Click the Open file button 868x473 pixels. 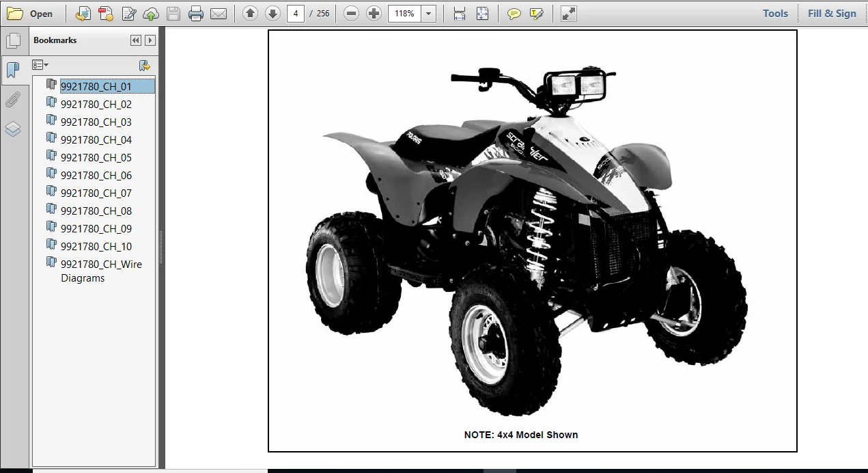click(30, 13)
